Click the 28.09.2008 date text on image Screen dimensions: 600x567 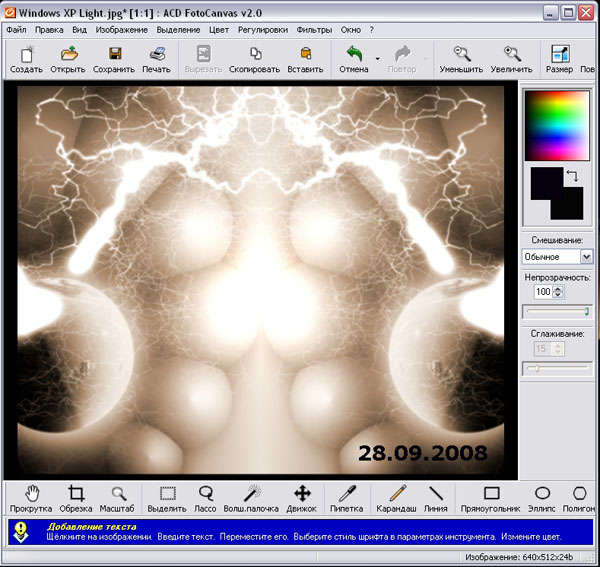click(x=423, y=453)
